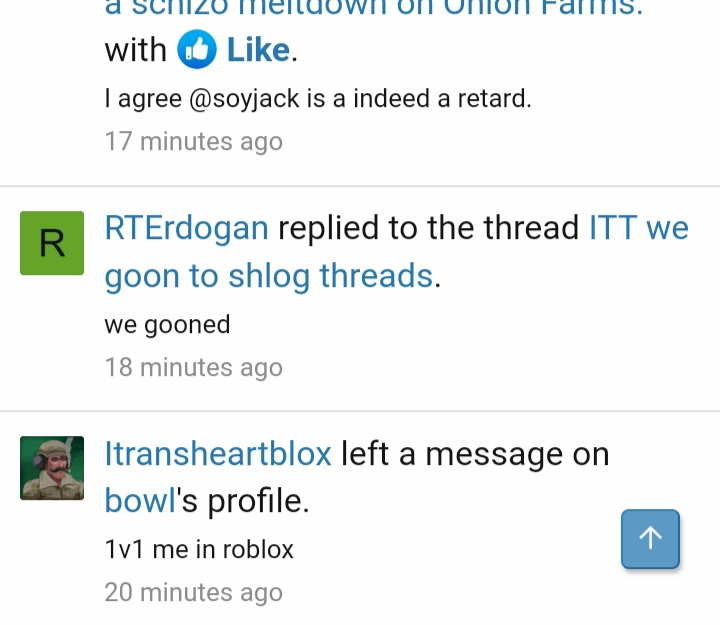Image resolution: width=720 pixels, height=625 pixels.
Task: Click the 'we gooned' reply snippet
Action: click(x=167, y=325)
